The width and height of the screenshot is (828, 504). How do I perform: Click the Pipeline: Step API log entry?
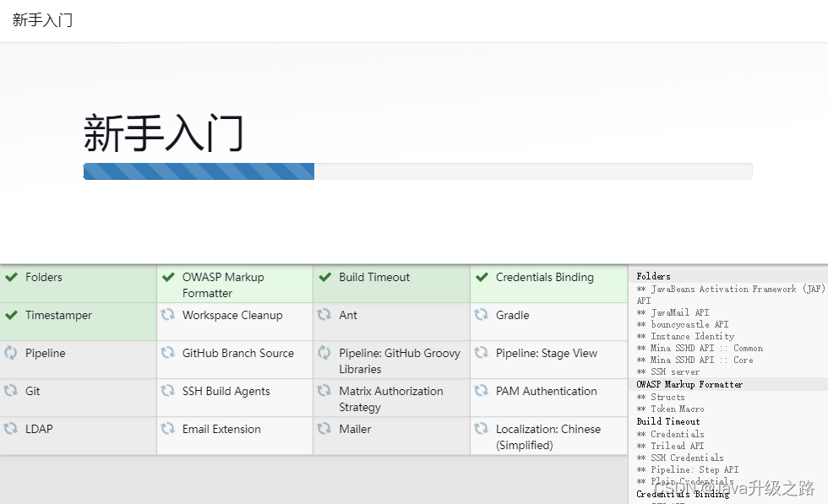[x=688, y=469]
